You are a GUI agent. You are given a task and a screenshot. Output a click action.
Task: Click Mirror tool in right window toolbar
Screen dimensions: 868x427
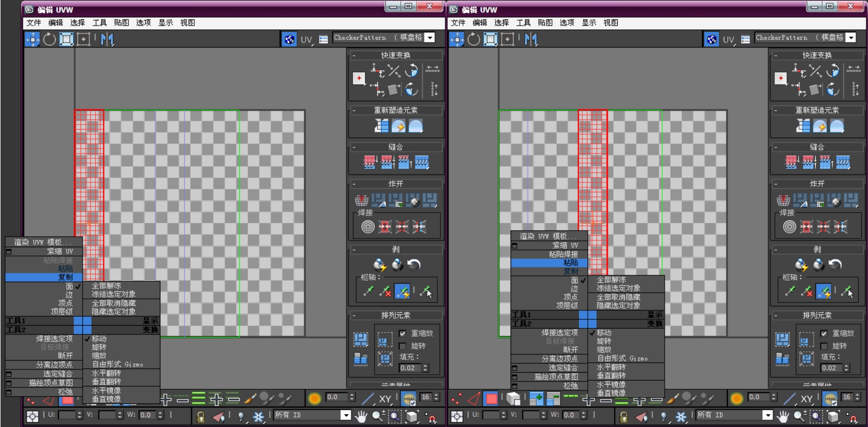[531, 39]
